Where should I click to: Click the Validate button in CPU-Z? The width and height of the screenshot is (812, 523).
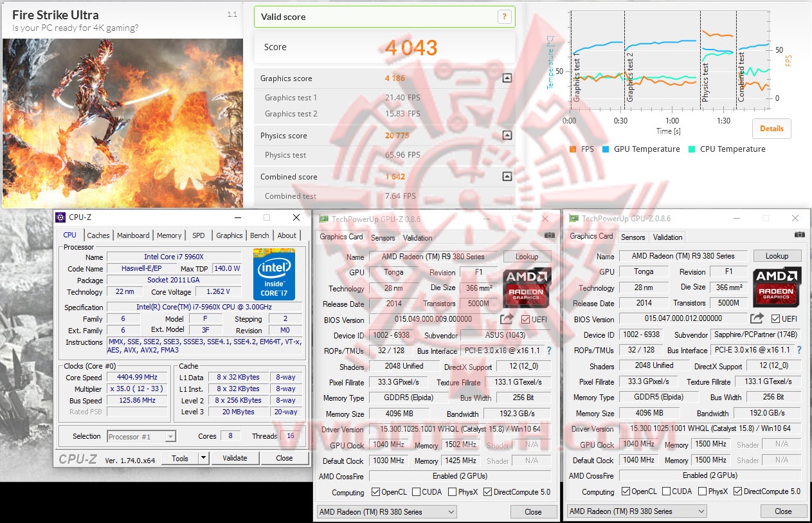click(x=235, y=458)
